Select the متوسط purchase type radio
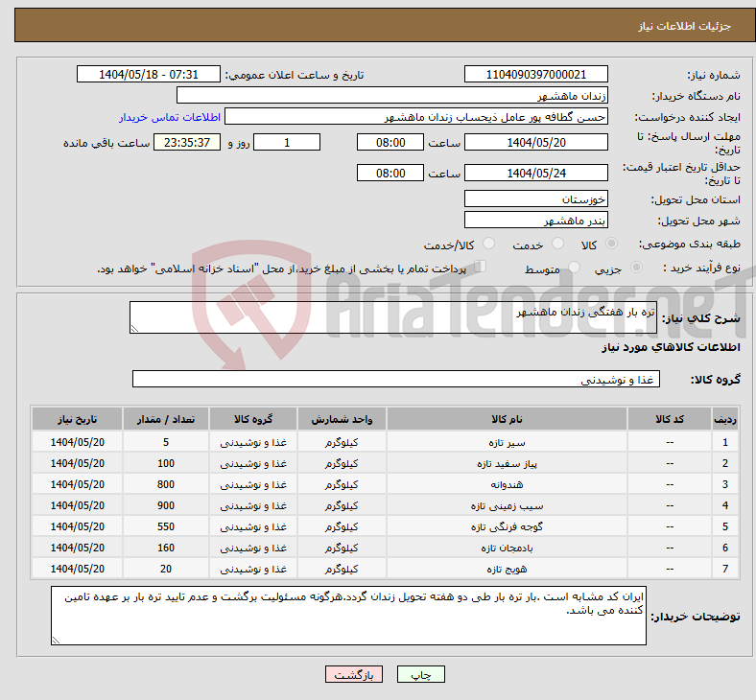Image resolution: width=756 pixels, height=700 pixels. [574, 268]
